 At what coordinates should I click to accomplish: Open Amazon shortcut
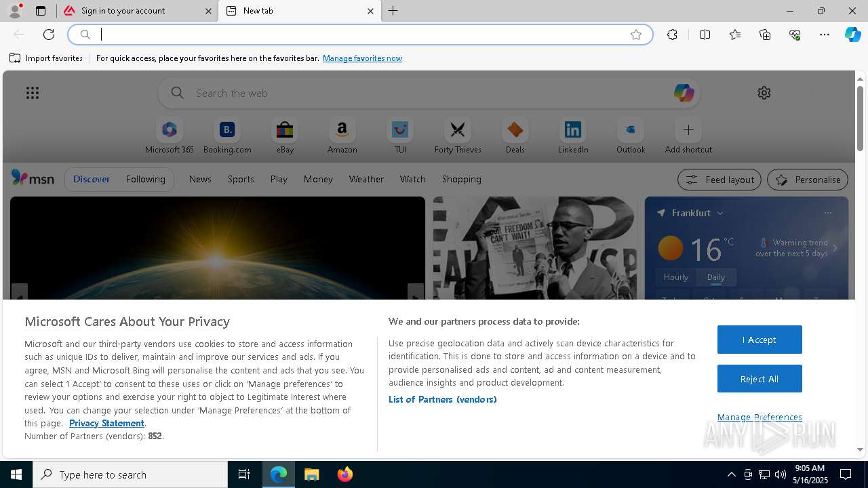click(342, 136)
